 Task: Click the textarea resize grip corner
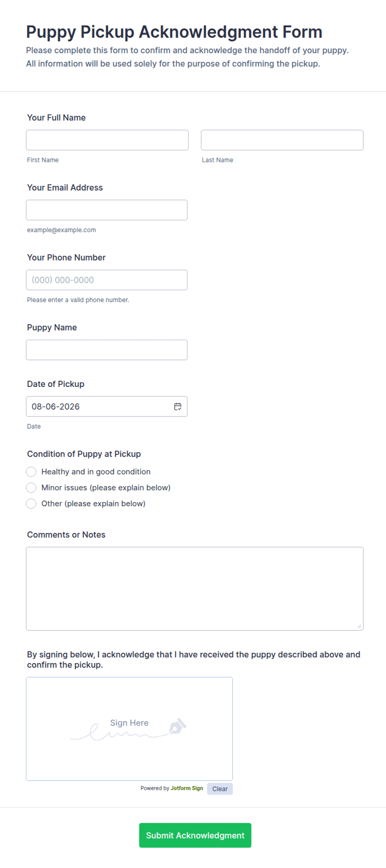pyautogui.click(x=359, y=626)
